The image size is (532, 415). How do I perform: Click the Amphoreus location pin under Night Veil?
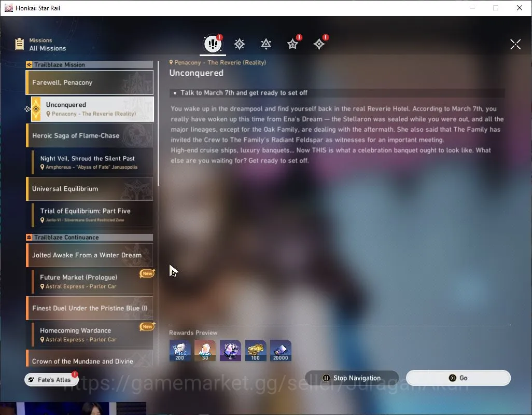(43, 167)
